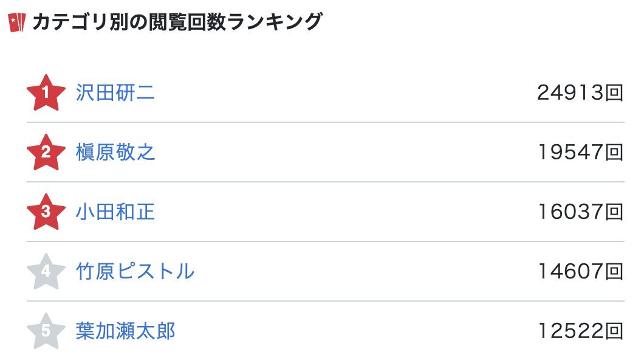Click the gray rank 4 star icon

tap(46, 271)
